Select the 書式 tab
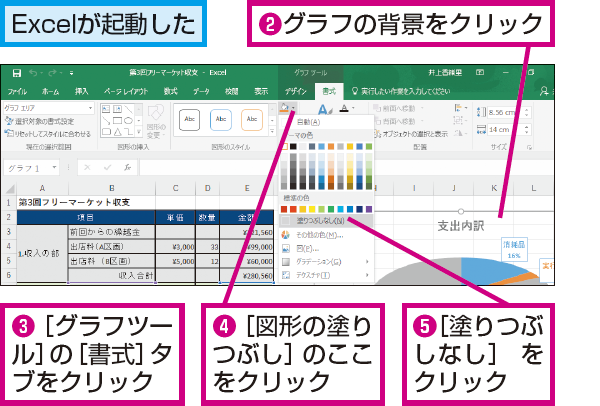This screenshot has width=600, height=406. click(329, 91)
